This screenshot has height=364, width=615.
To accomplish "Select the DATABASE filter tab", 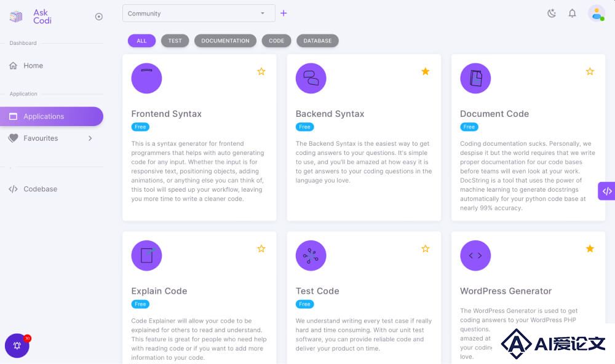I will [317, 41].
